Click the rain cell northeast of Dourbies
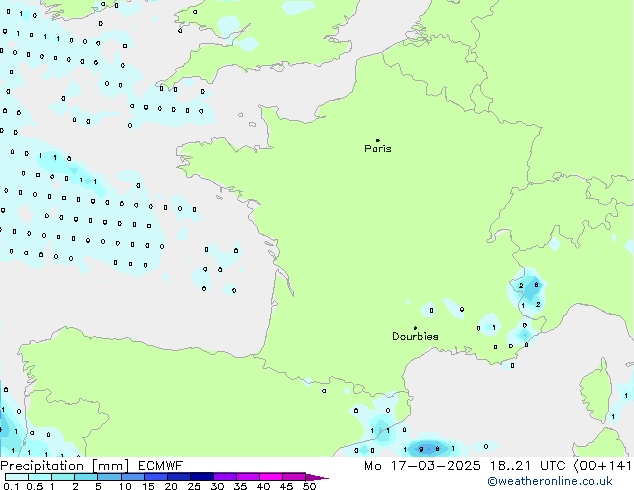The image size is (634, 490). pyautogui.click(x=528, y=292)
